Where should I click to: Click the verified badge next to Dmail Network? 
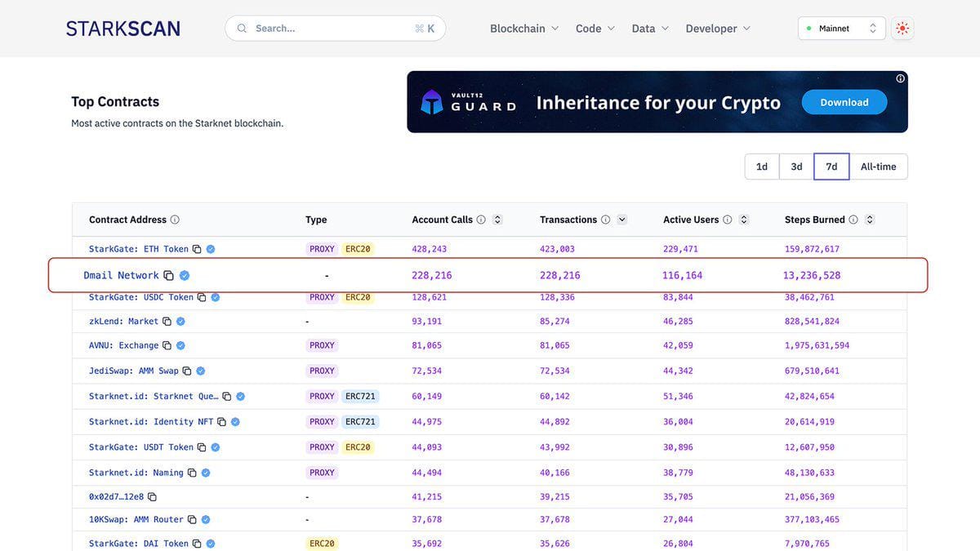[185, 275]
